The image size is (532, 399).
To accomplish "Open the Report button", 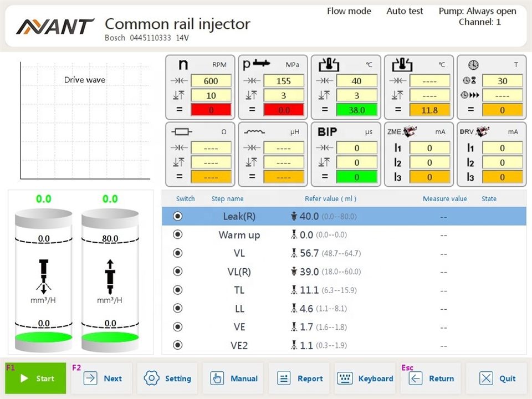I will click(299, 378).
